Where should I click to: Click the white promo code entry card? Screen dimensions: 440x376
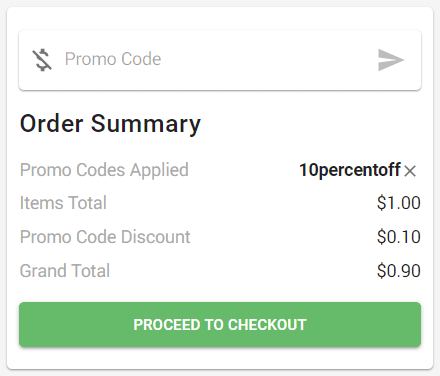click(x=220, y=60)
